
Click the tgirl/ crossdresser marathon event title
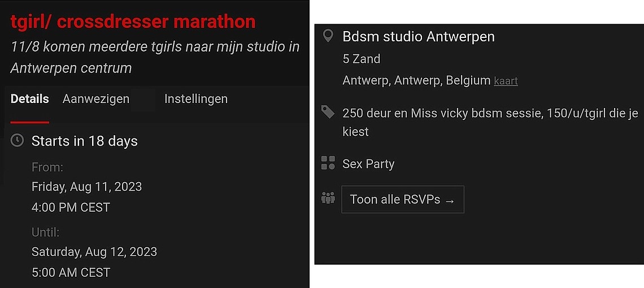point(133,22)
